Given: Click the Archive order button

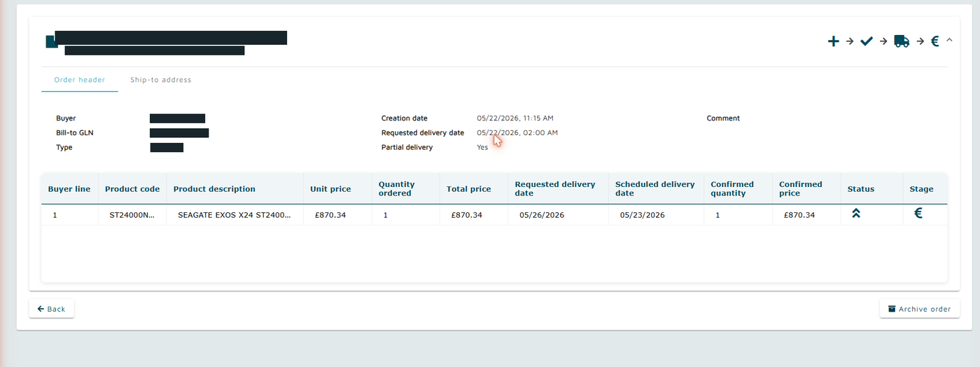Looking at the screenshot, I should click(919, 309).
